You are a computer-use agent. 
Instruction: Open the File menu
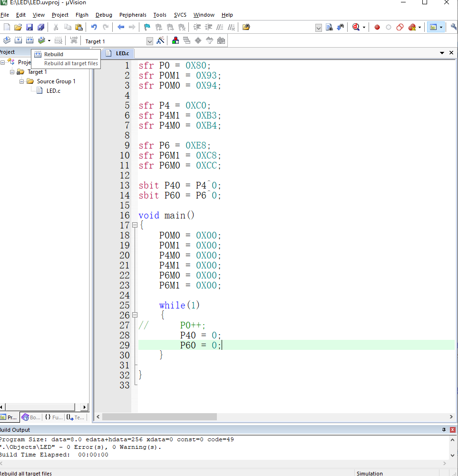pos(5,15)
